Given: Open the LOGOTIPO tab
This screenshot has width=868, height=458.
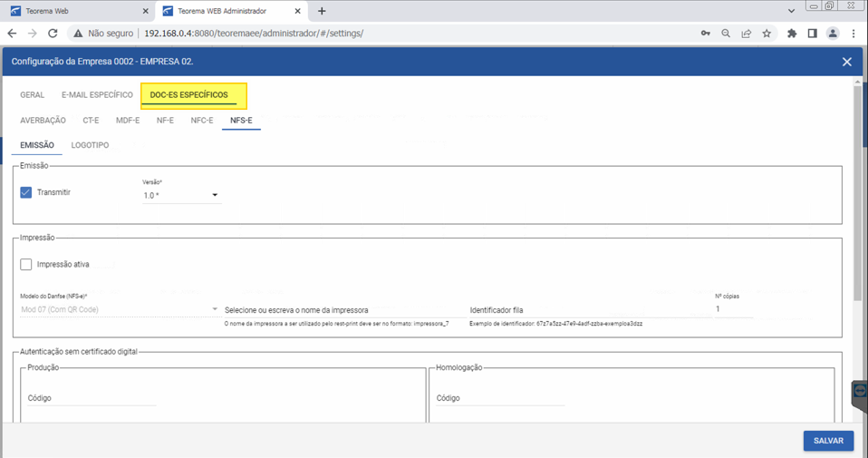Looking at the screenshot, I should (90, 145).
